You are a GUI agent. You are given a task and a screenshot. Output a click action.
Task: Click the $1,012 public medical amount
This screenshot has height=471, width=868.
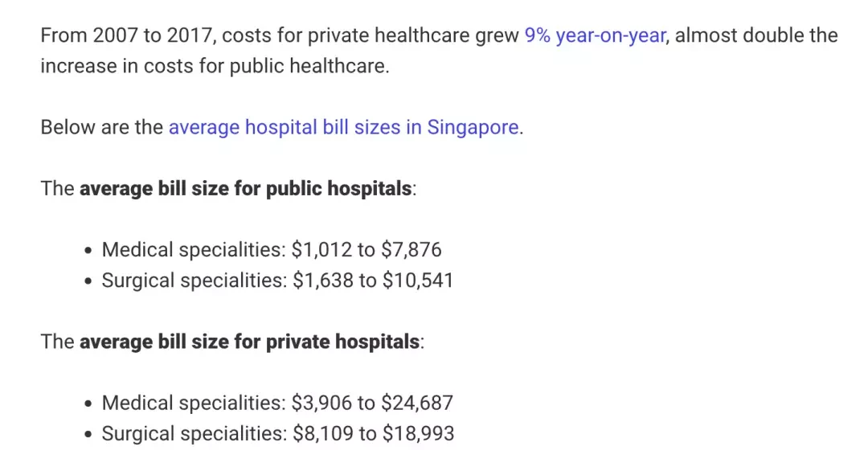pos(321,250)
